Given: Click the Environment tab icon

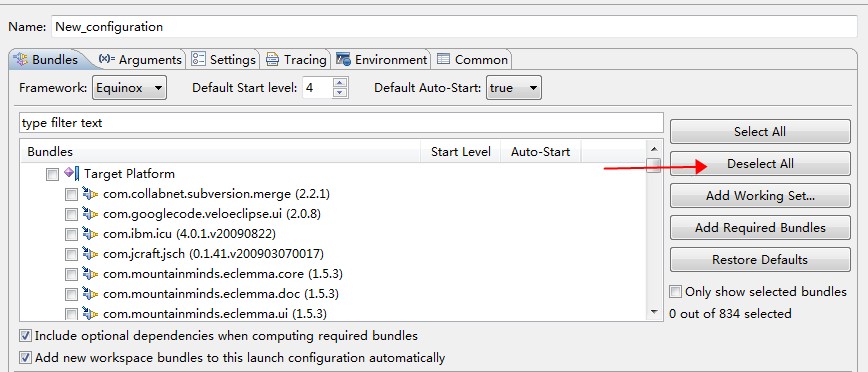Looking at the screenshot, I should click(343, 59).
